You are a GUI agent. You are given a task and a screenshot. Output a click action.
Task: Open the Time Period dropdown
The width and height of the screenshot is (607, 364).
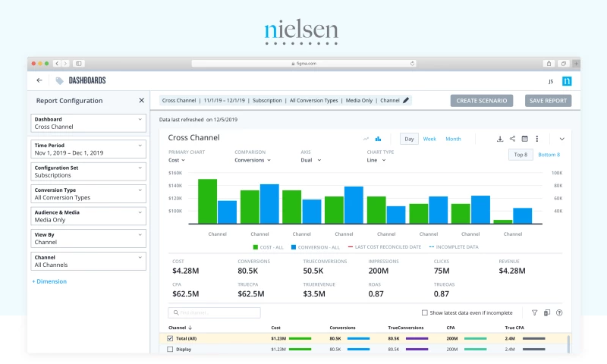87,149
